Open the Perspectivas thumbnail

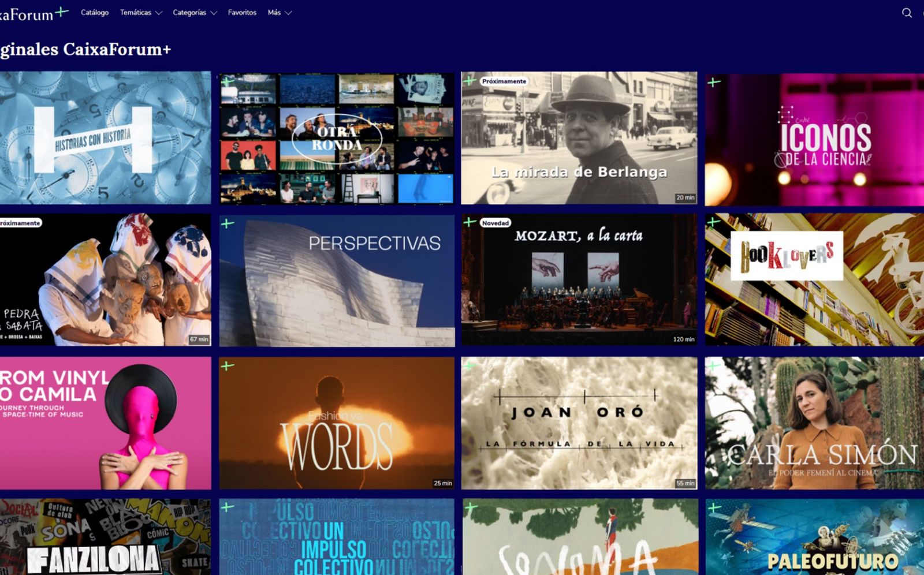tap(337, 281)
